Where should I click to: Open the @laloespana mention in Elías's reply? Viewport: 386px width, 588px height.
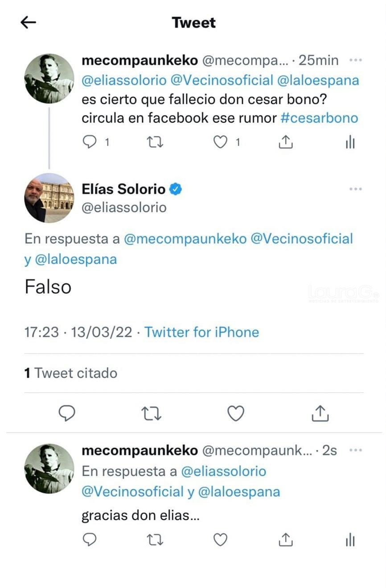tap(76, 259)
